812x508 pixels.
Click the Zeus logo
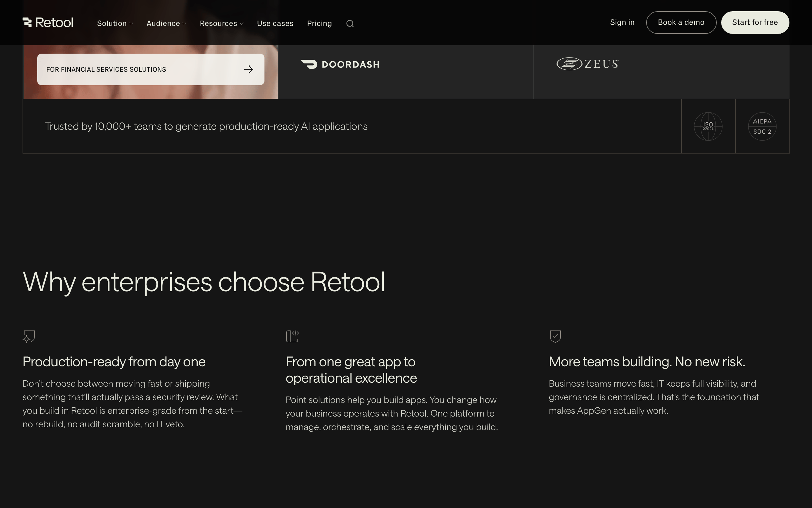(x=587, y=64)
